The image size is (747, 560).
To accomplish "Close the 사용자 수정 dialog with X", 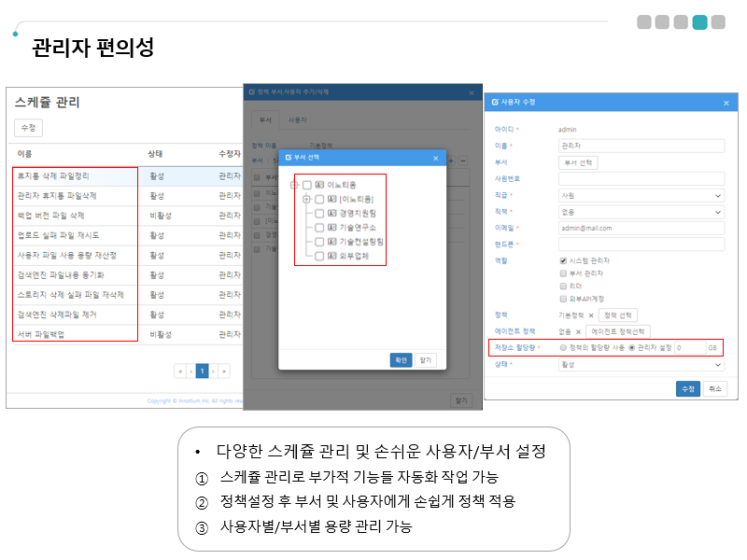I will click(726, 103).
